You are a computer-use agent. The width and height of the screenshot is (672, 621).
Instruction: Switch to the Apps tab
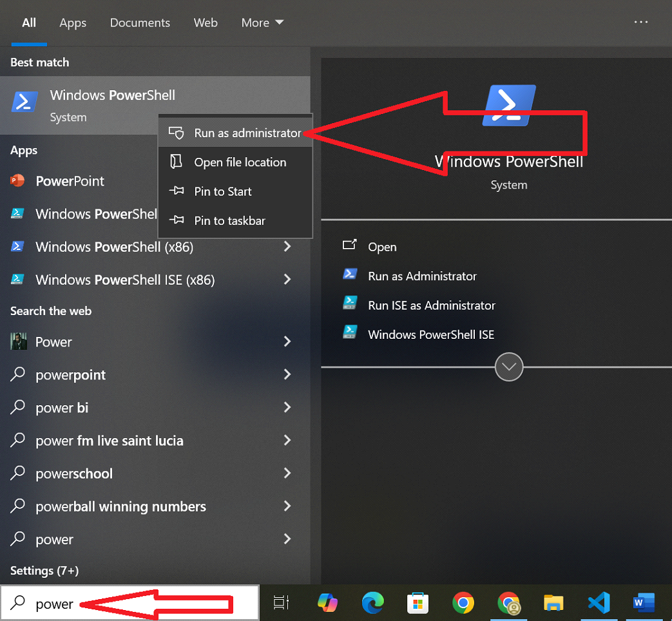pos(73,23)
